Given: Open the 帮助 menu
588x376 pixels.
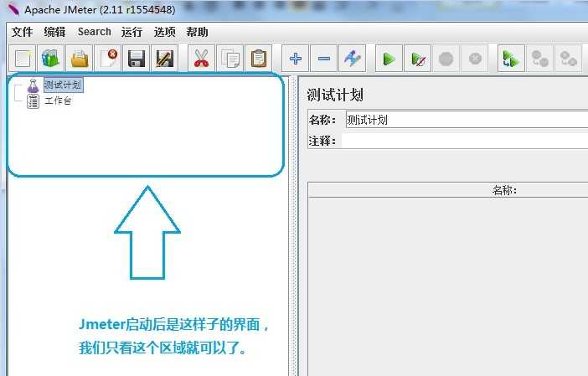Looking at the screenshot, I should [197, 32].
